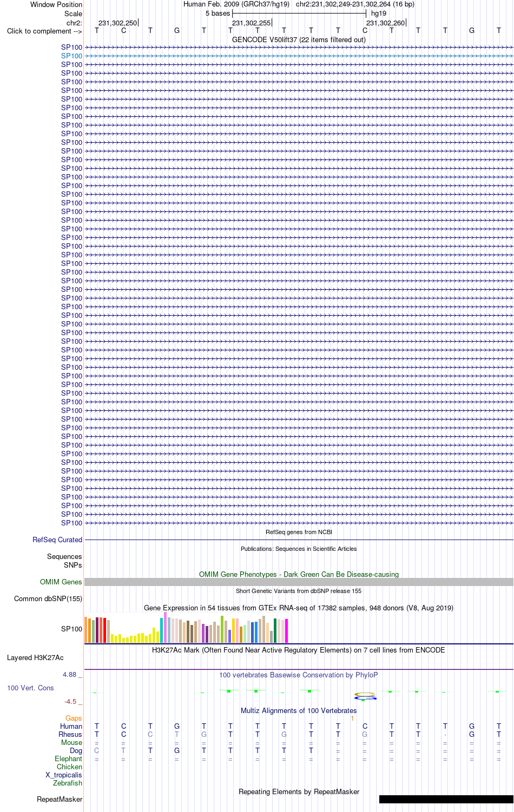Click the hg19 assembly label
This screenshot has width=514, height=812.
point(379,14)
